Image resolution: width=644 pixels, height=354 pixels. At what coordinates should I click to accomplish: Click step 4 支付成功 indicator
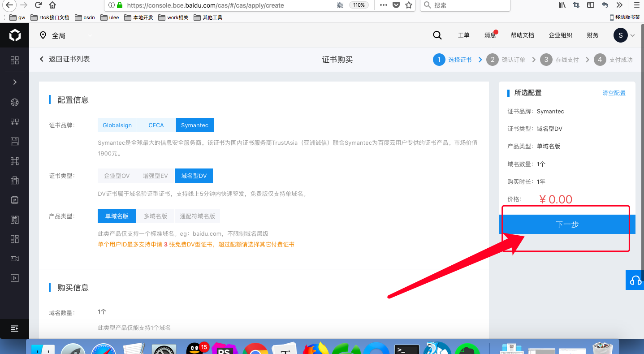[x=613, y=60]
